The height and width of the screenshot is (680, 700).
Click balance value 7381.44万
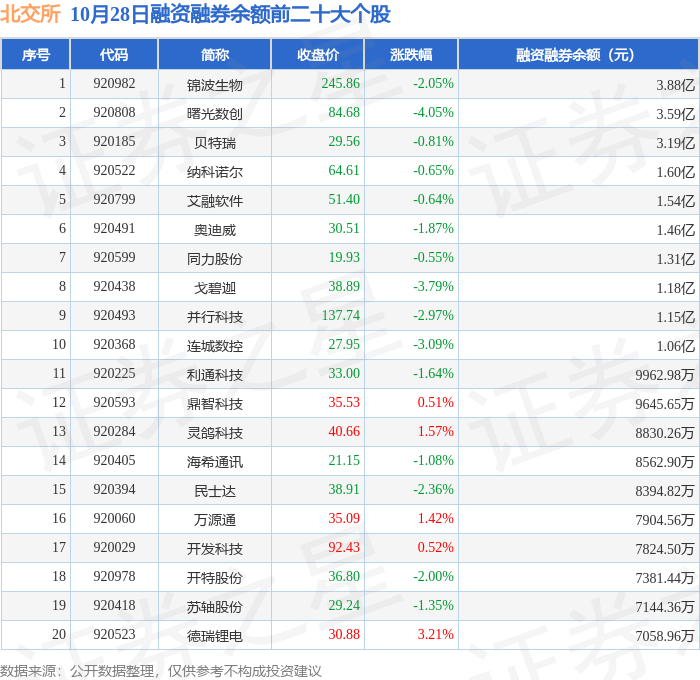[x=665, y=578]
